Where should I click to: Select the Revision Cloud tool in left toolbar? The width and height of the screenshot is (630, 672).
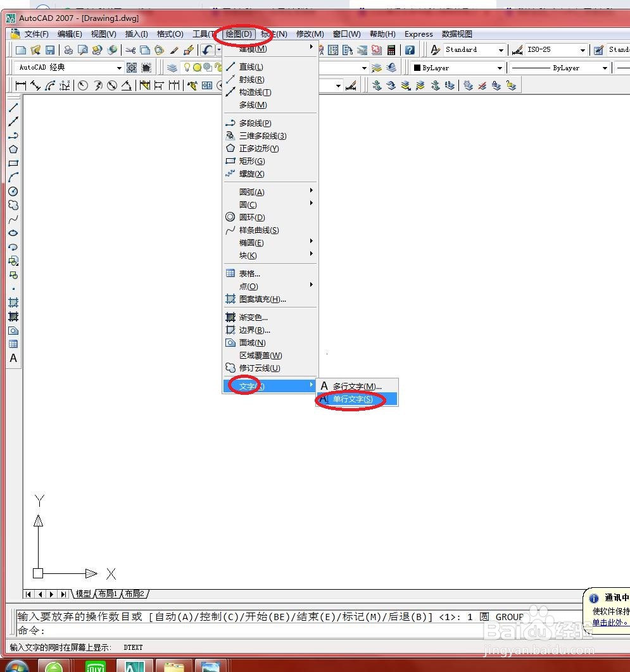tap(13, 205)
